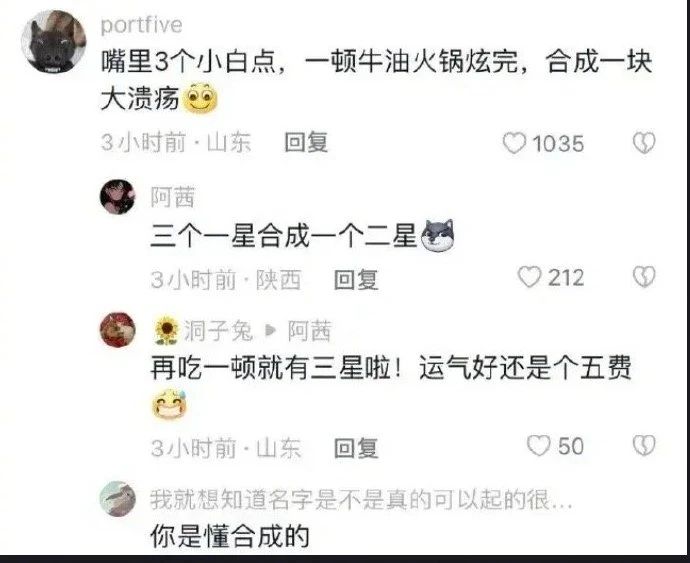Like portfive's comment with 1035 likes
This screenshot has height=563, width=690.
coord(514,143)
